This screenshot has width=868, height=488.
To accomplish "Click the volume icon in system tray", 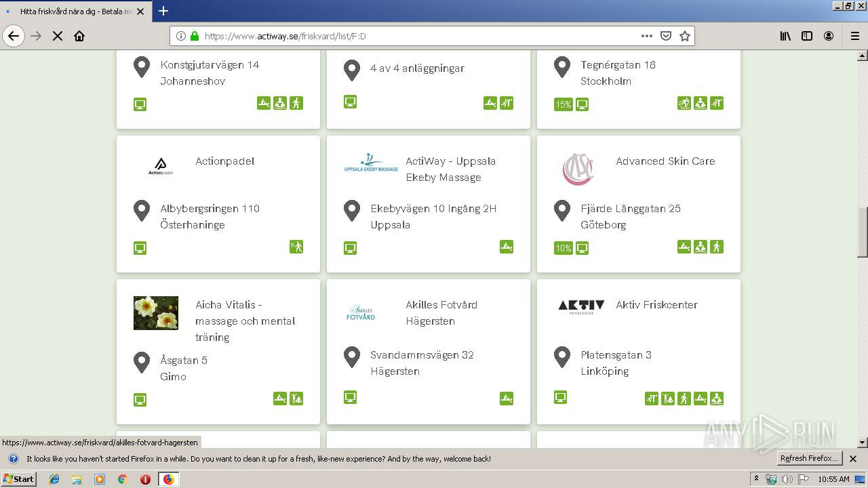I will coord(787,479).
